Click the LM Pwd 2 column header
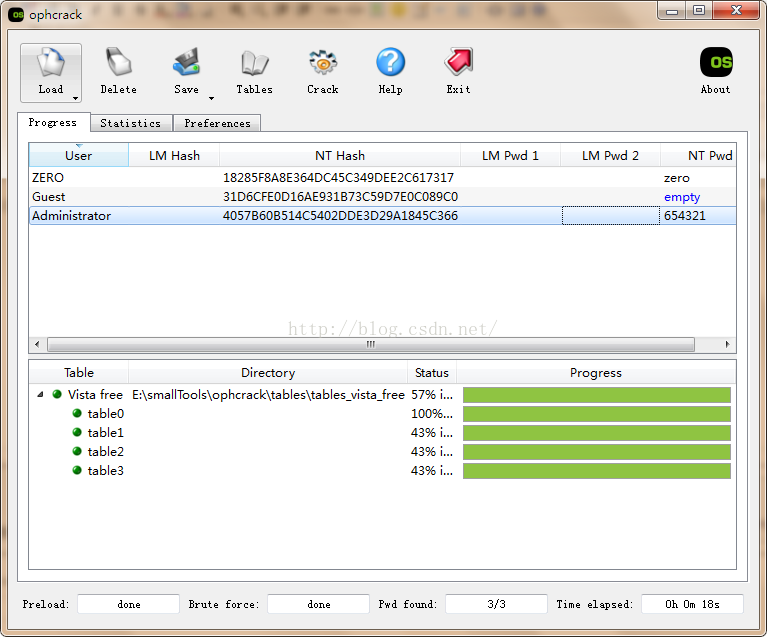The image size is (767, 637). [x=610, y=156]
